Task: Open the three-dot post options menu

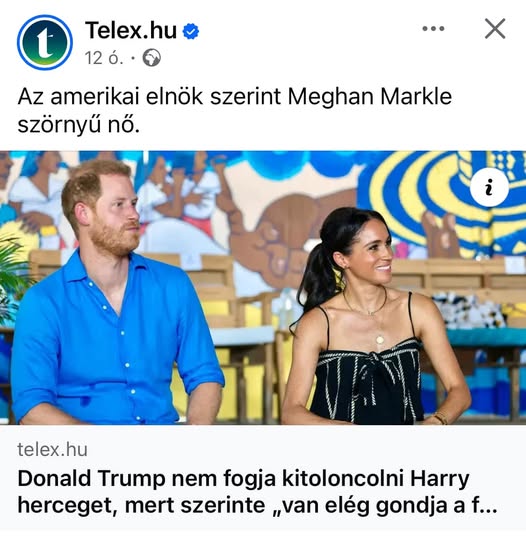Action: click(x=433, y=29)
